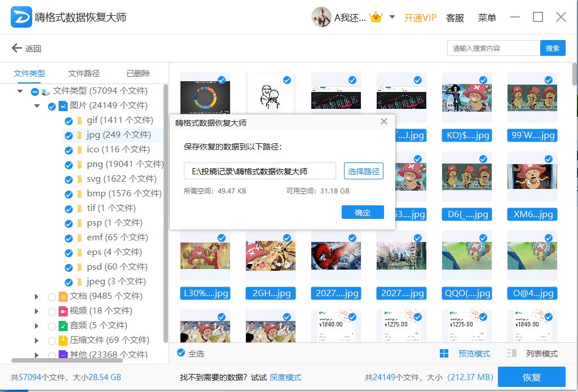578x392 pixels.
Task: Click the 确定 button in the dialog
Action: [x=363, y=213]
